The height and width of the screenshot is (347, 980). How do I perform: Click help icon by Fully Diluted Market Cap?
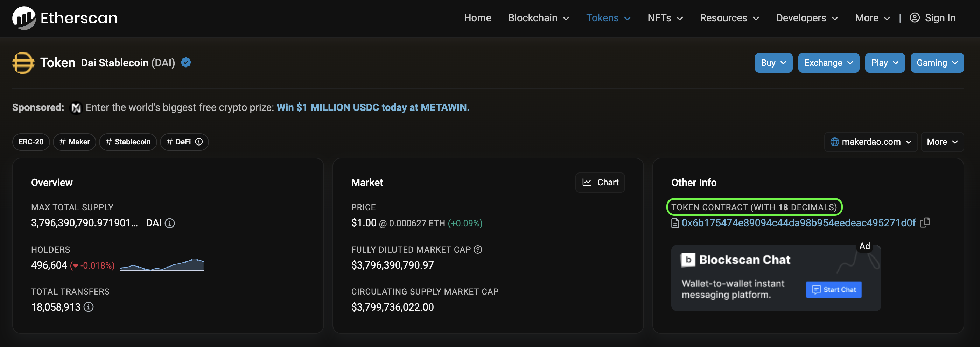478,249
